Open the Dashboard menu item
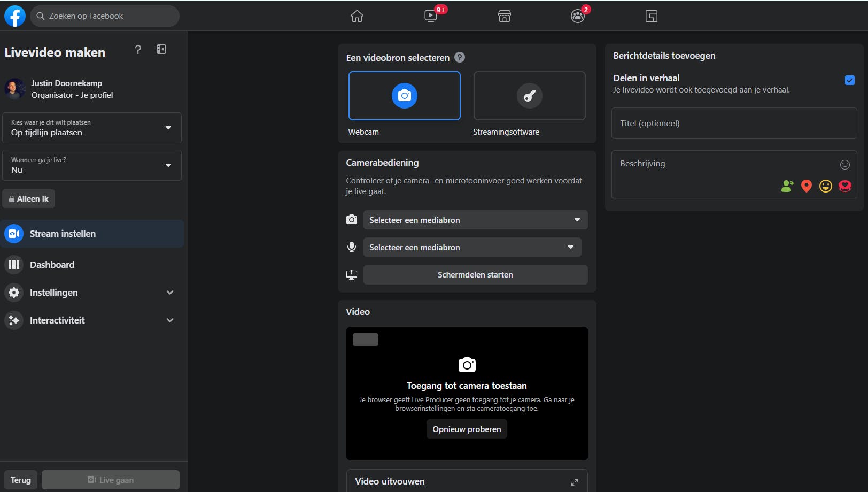Viewport: 868px width, 492px height. pos(92,265)
